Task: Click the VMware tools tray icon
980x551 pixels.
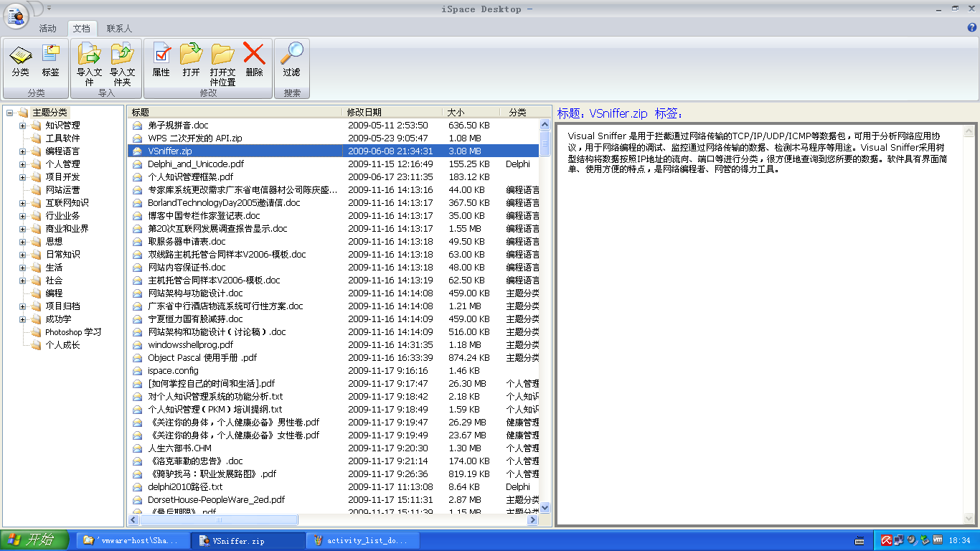Action: coord(936,540)
